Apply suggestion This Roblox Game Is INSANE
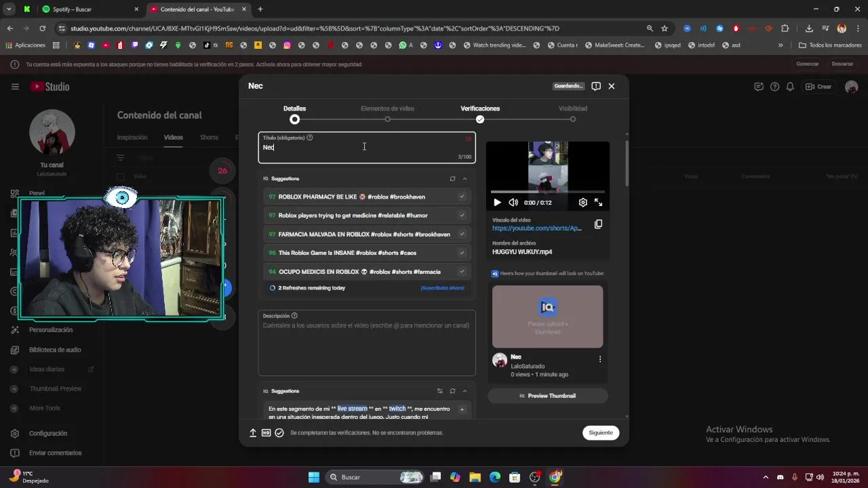 point(366,253)
